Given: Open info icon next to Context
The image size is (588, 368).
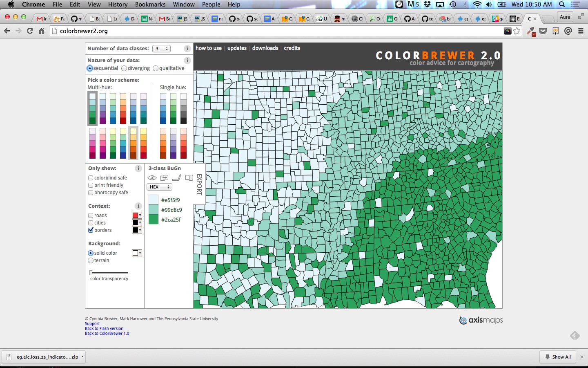Looking at the screenshot, I should [138, 206].
